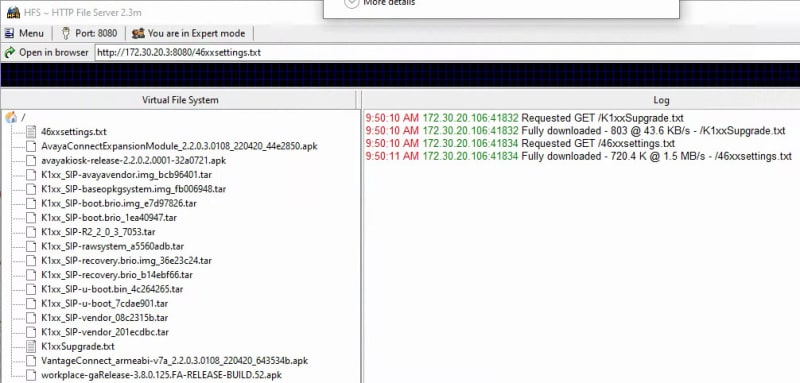The height and width of the screenshot is (383, 800).
Task: Click the bandwidth graph area
Action: pyautogui.click(x=400, y=74)
